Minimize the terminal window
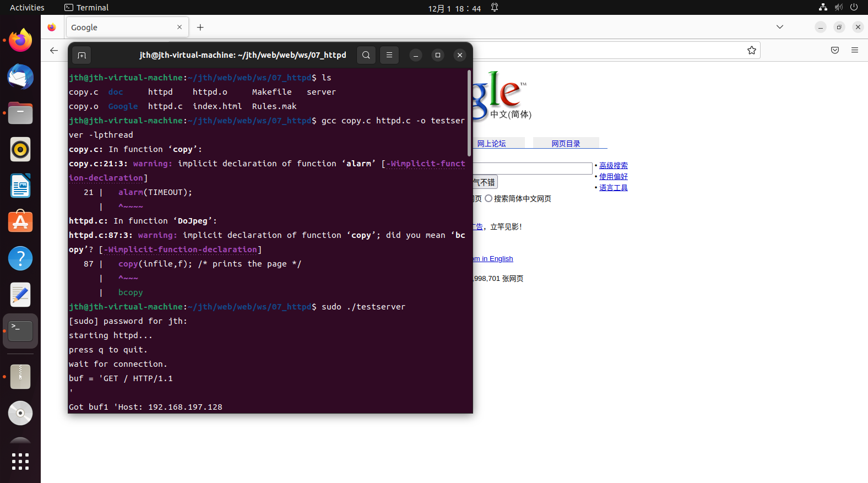Screen dimensions: 868x483 click(x=416, y=55)
